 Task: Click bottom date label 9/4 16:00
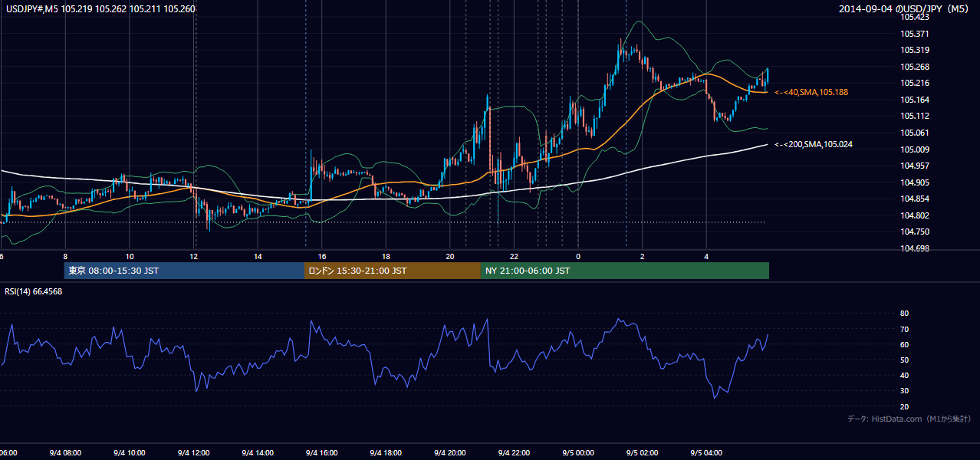click(x=322, y=452)
